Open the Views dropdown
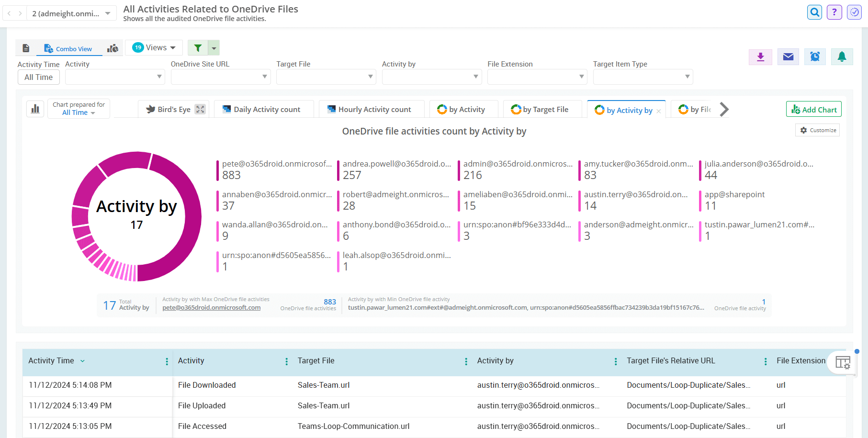Screen dimensions: 868x438 [x=153, y=47]
